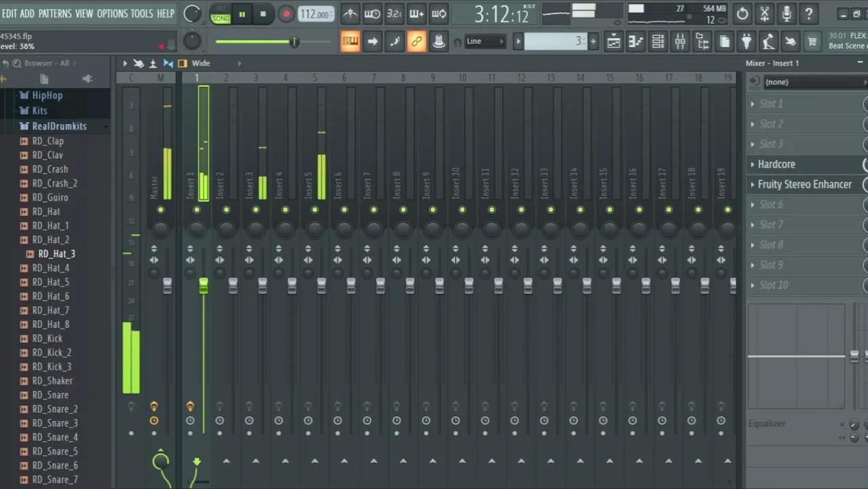
Task: Open the Channel rack icon
Action: 658,42
